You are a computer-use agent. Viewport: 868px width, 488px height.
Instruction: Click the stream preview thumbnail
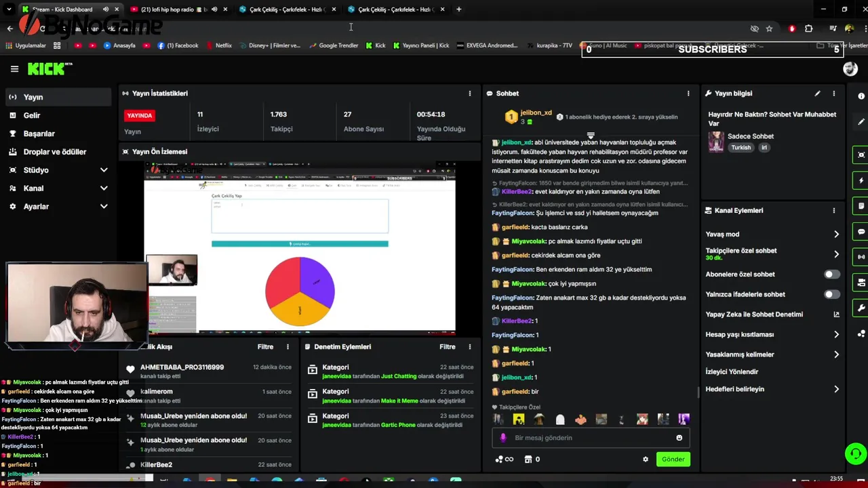point(300,249)
